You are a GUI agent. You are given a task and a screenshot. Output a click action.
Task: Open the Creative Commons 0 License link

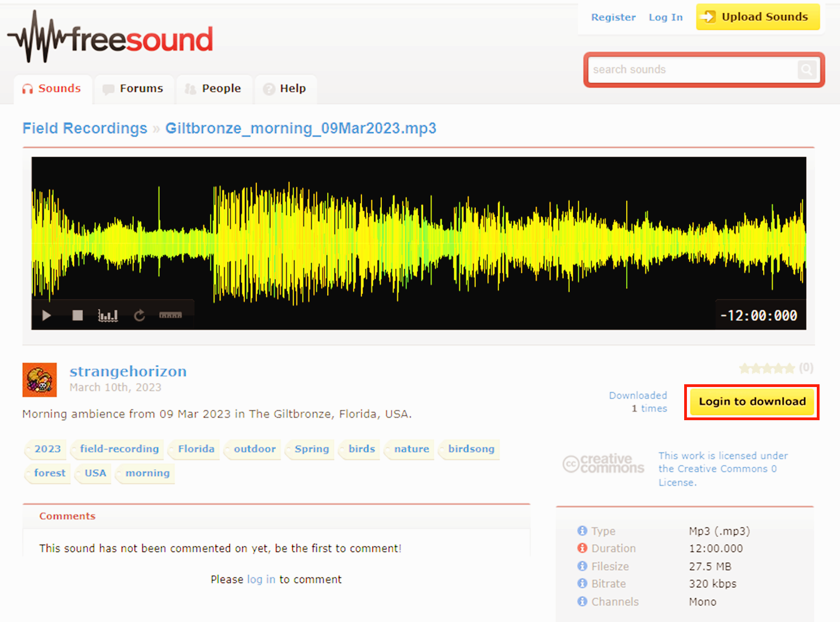[x=723, y=469]
